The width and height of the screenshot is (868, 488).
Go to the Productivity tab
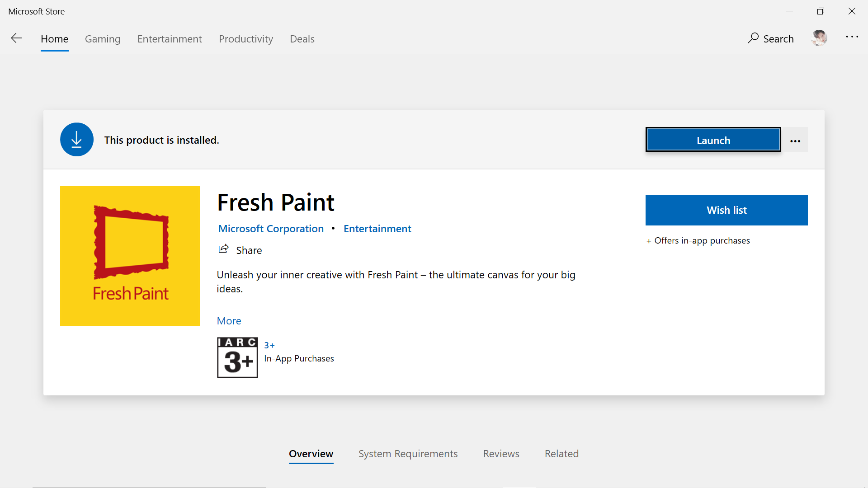tap(246, 39)
